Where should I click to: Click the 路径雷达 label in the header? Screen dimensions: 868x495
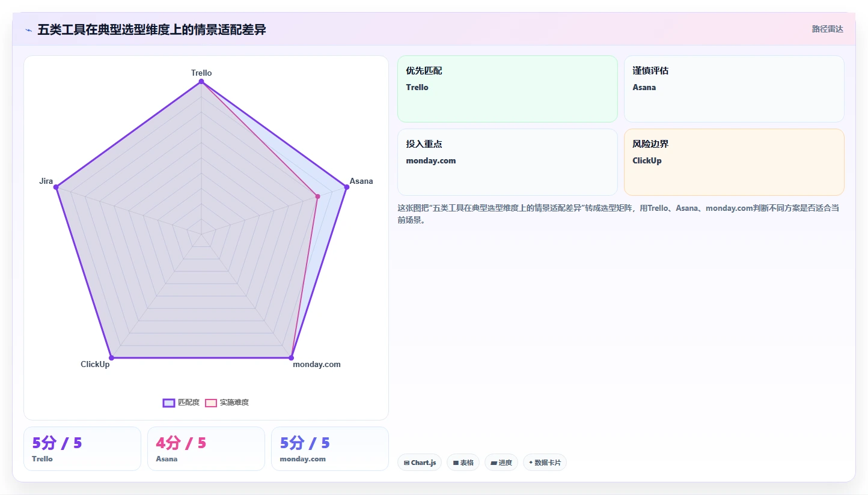pyautogui.click(x=828, y=29)
